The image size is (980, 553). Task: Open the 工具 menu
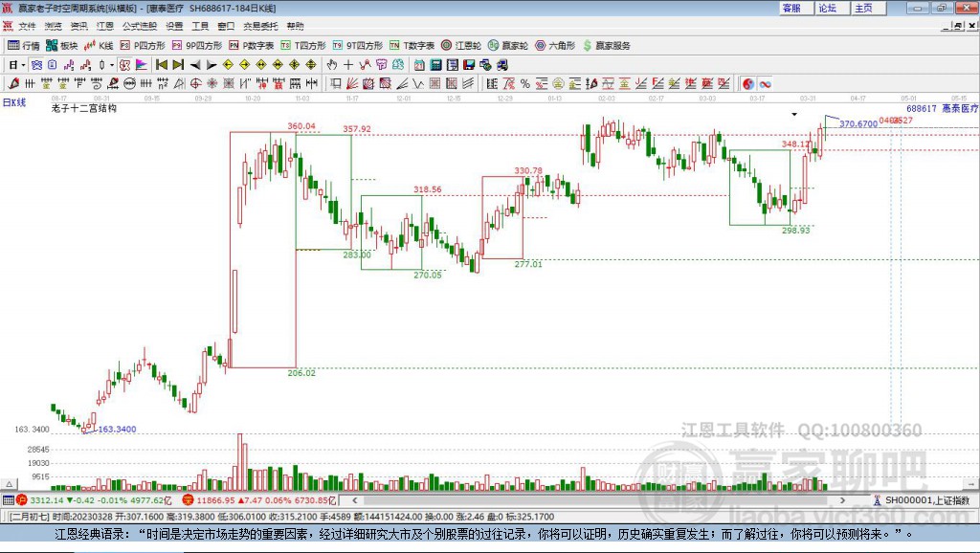tap(200, 26)
